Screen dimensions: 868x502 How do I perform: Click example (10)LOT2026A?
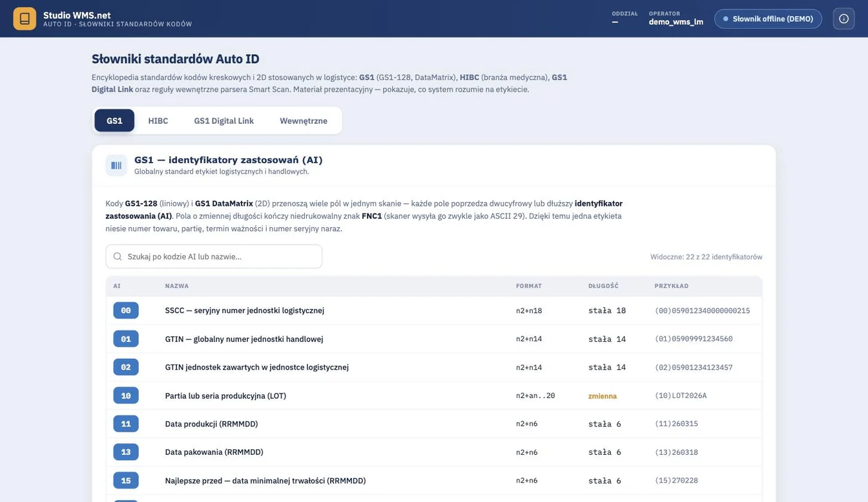681,396
